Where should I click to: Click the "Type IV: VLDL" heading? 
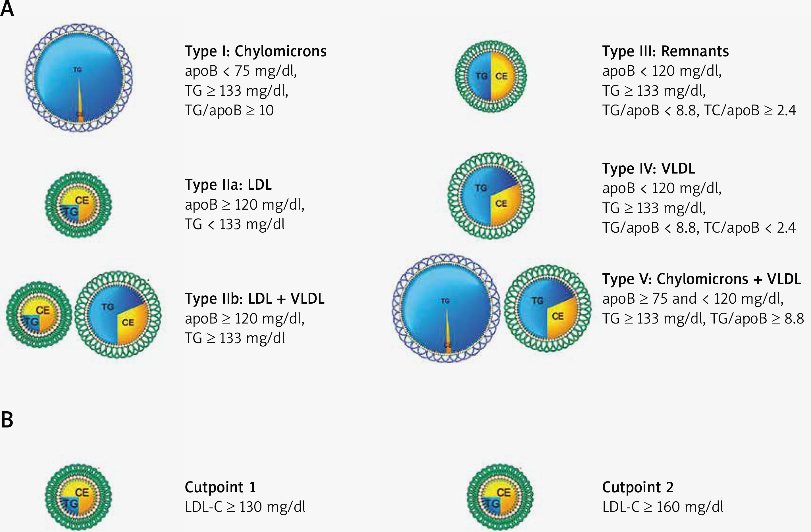coord(648,169)
